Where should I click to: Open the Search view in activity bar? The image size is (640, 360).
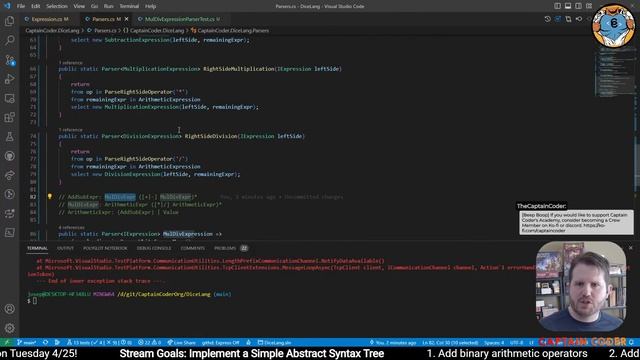click(x=9, y=40)
